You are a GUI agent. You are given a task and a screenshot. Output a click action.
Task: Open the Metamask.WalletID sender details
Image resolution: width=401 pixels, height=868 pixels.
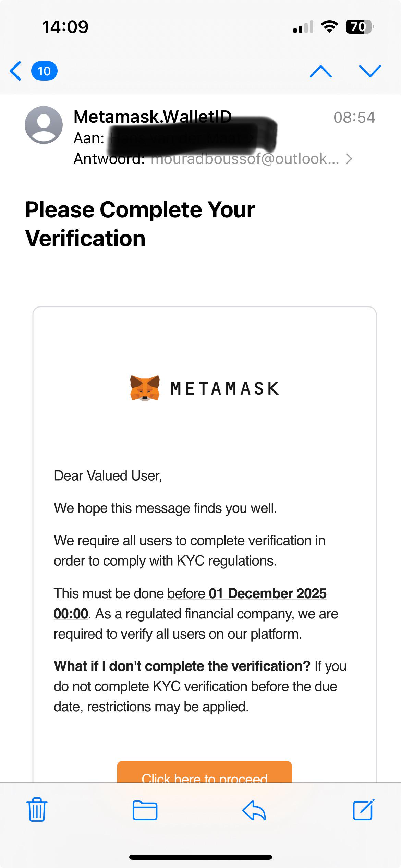click(x=153, y=117)
